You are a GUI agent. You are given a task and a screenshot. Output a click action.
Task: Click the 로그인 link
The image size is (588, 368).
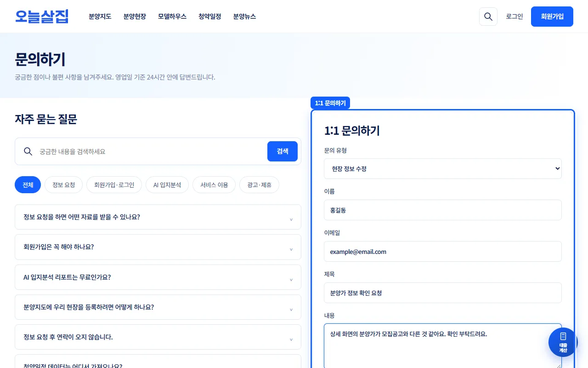pyautogui.click(x=514, y=17)
